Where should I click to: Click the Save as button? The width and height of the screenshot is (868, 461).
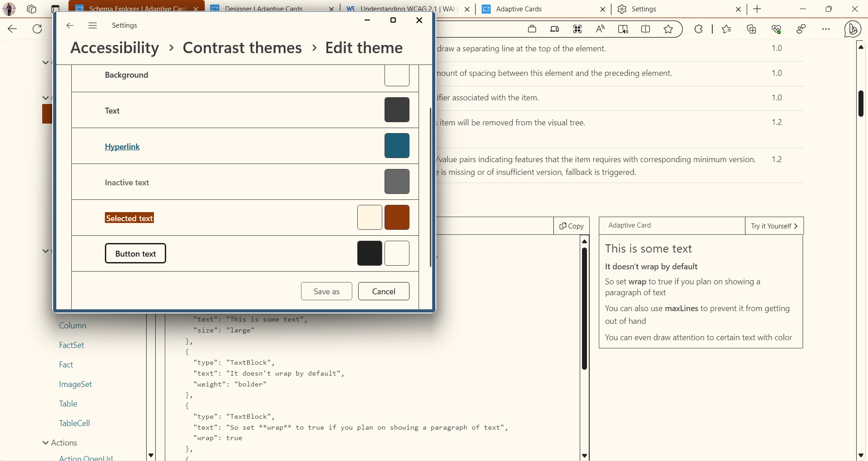pyautogui.click(x=326, y=291)
